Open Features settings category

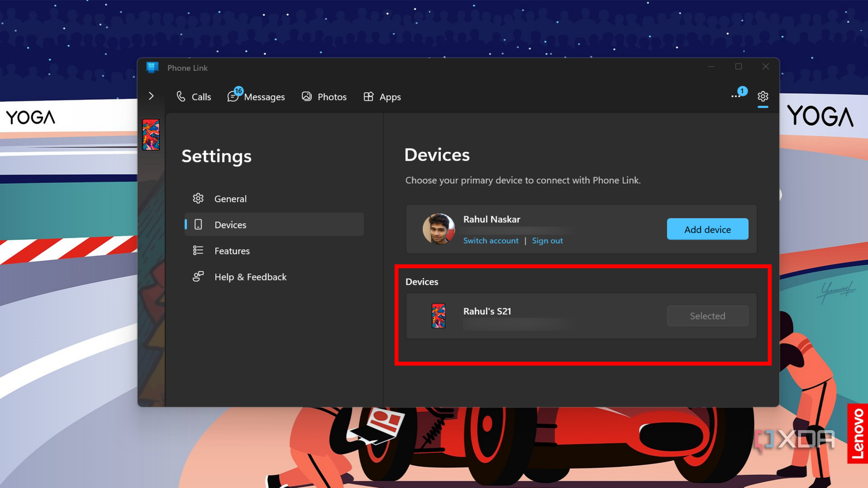coord(231,251)
